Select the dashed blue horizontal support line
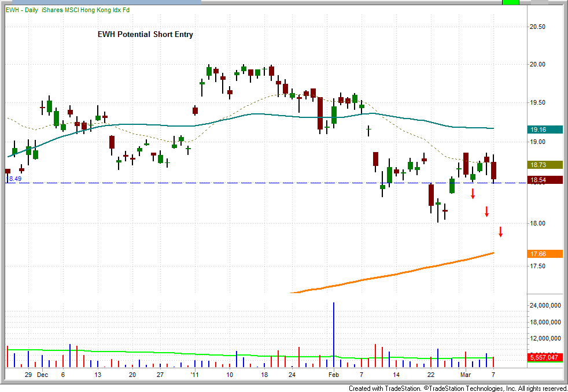 [x=264, y=183]
